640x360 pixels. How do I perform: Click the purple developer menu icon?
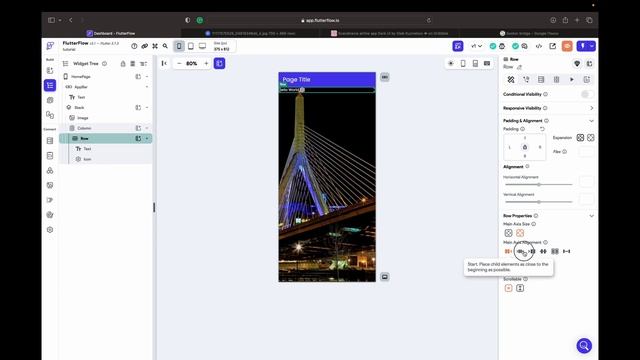(458, 46)
